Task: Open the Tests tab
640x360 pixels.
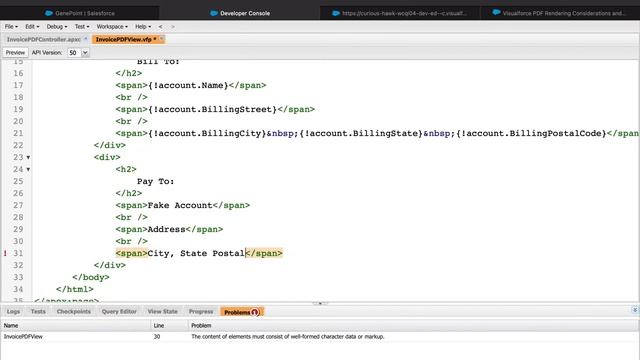Action: point(38,311)
